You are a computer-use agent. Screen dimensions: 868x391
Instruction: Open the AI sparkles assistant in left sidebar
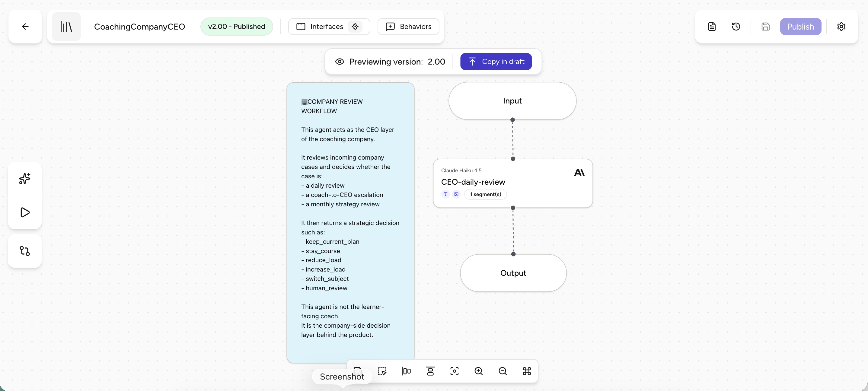click(25, 179)
